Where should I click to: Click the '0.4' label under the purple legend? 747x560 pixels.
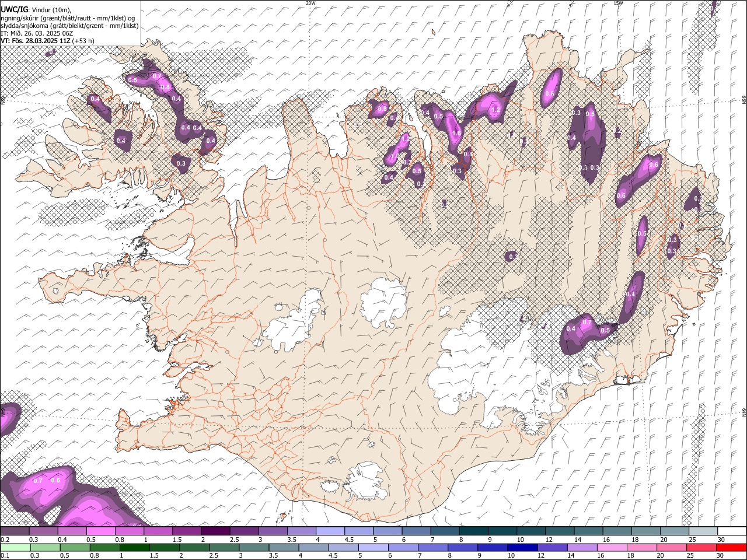pyautogui.click(x=62, y=540)
